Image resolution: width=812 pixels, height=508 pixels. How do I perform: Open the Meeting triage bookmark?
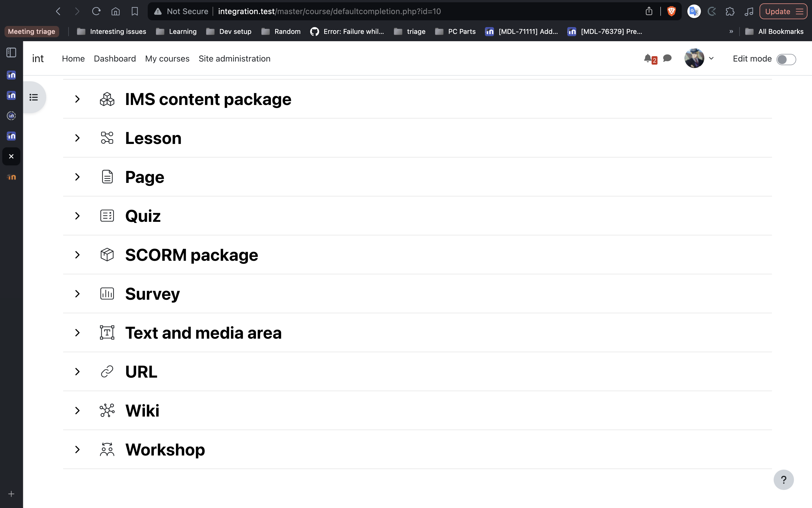coord(32,32)
